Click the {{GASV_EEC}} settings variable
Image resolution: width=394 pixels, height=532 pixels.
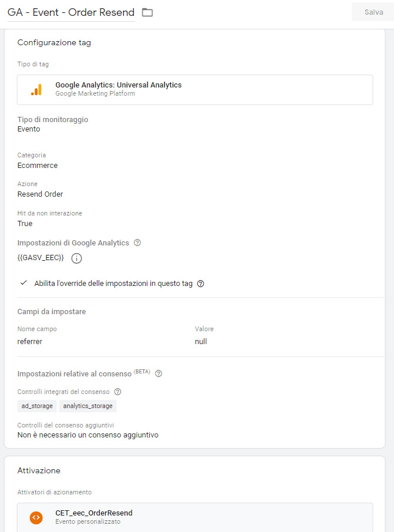(x=41, y=258)
